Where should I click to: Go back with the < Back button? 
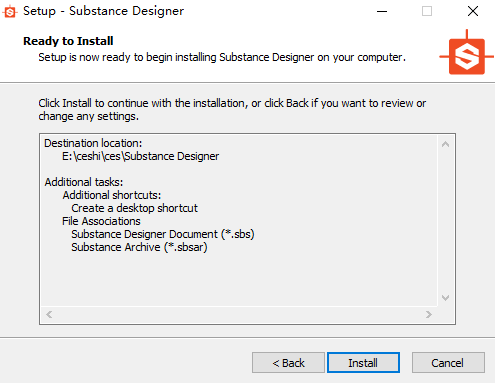[288, 362]
